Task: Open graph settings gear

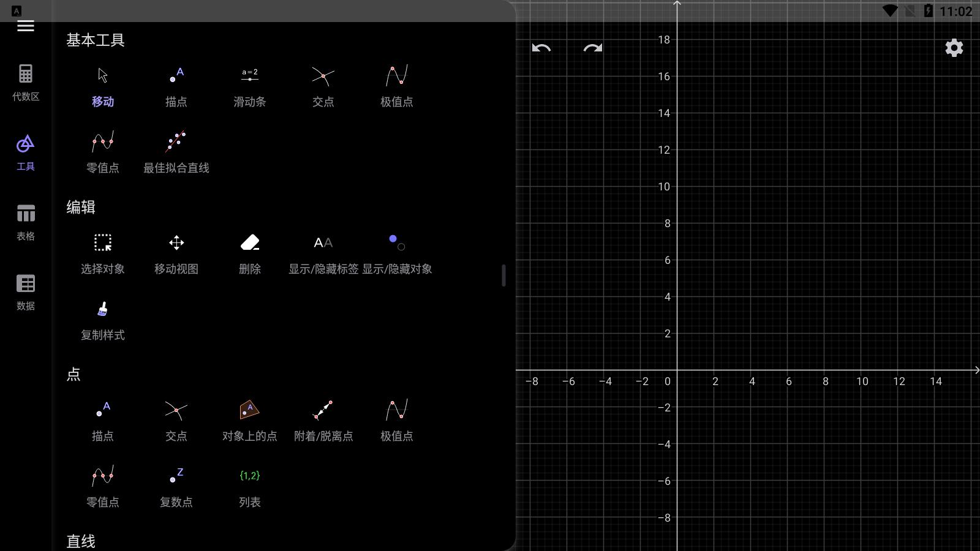Action: point(954,48)
